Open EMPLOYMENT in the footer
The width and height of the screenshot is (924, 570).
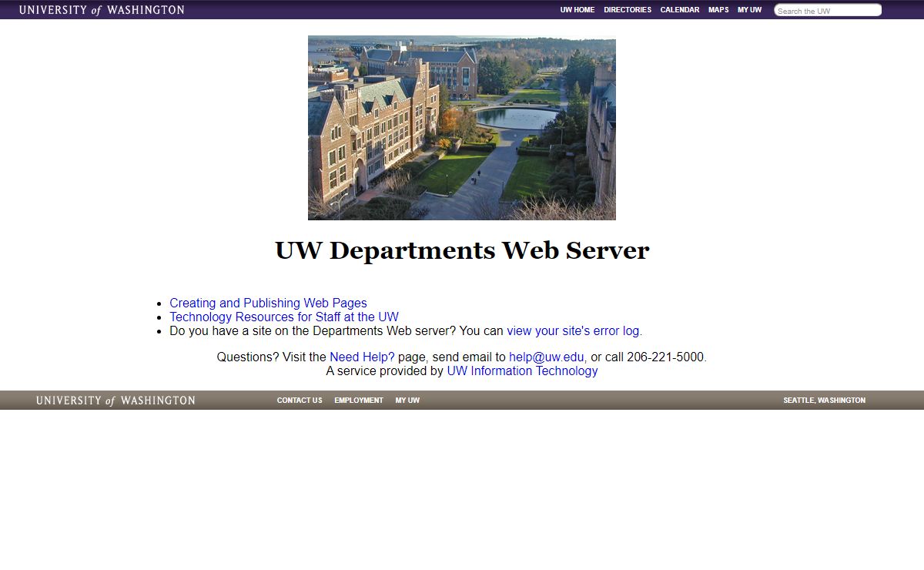[x=359, y=401]
